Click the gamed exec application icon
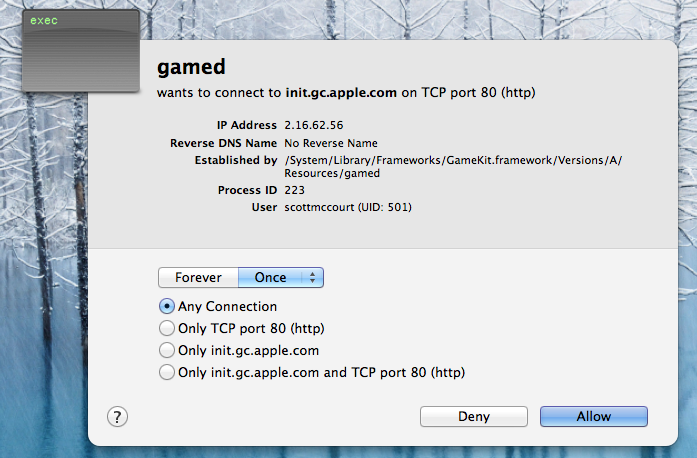The width and height of the screenshot is (697, 458). tap(81, 51)
